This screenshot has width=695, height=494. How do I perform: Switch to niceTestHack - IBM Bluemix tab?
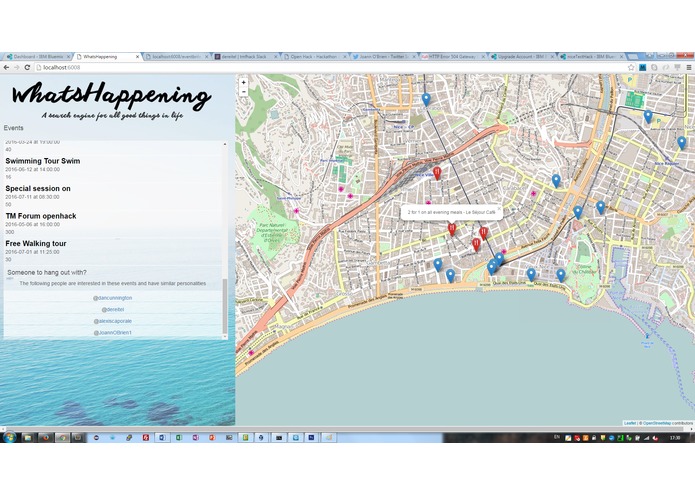tap(591, 57)
